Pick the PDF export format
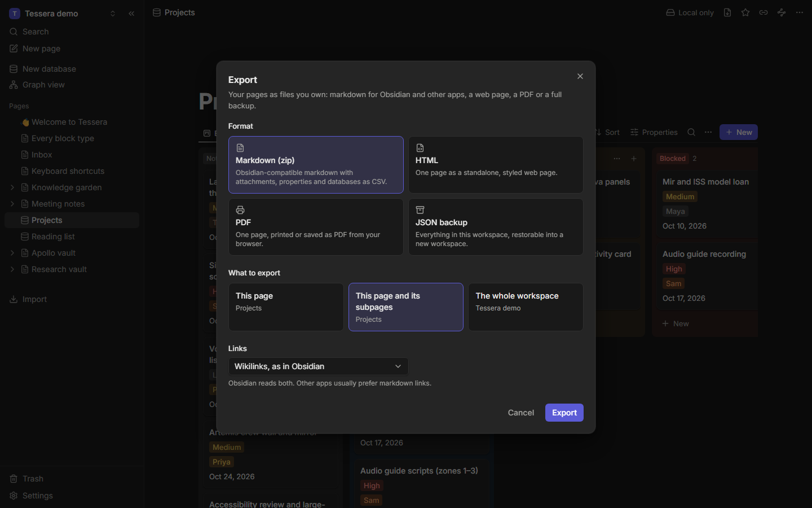The width and height of the screenshot is (812, 508). [x=316, y=227]
